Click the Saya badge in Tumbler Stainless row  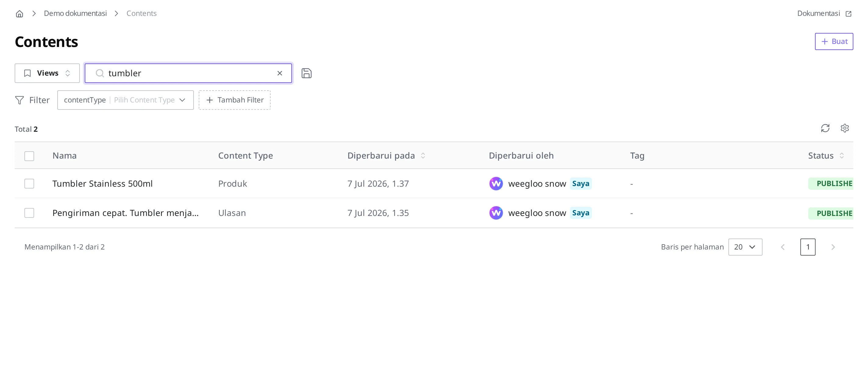tap(580, 184)
